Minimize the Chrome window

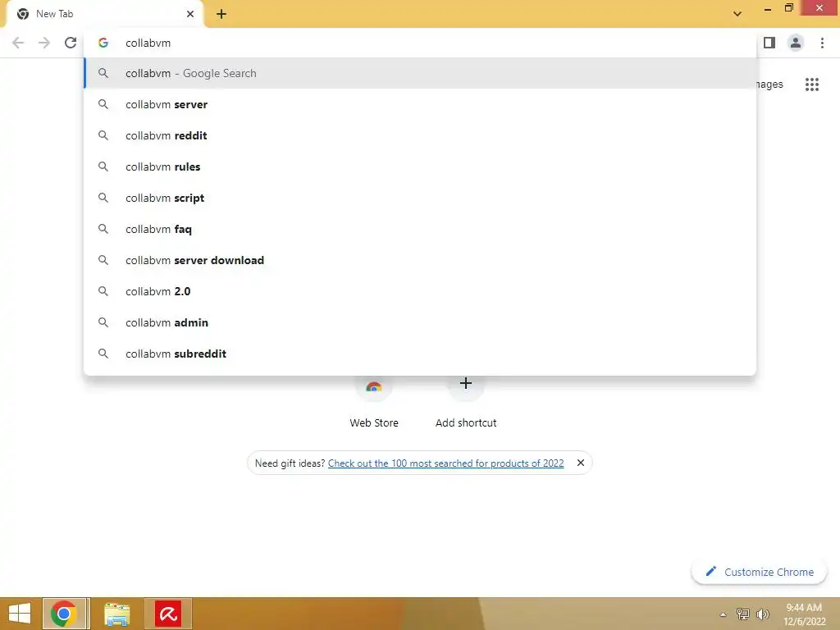tap(768, 8)
